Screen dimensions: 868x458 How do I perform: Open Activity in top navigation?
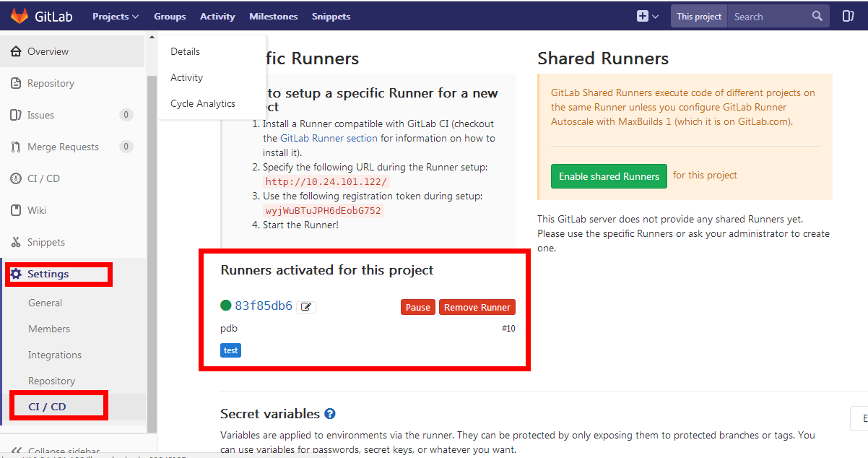click(x=217, y=16)
